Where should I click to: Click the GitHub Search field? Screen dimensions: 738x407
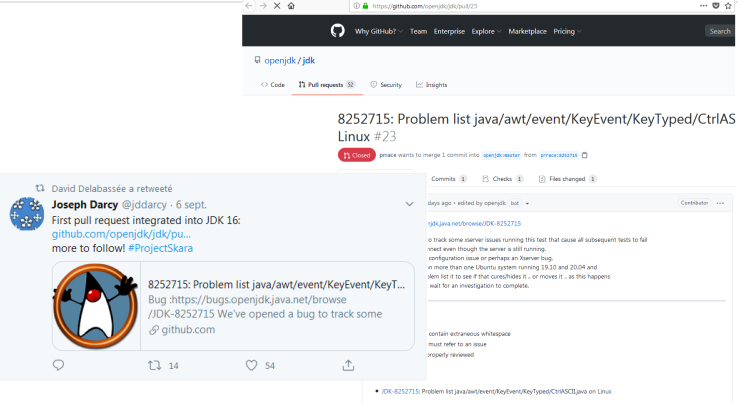(720, 31)
